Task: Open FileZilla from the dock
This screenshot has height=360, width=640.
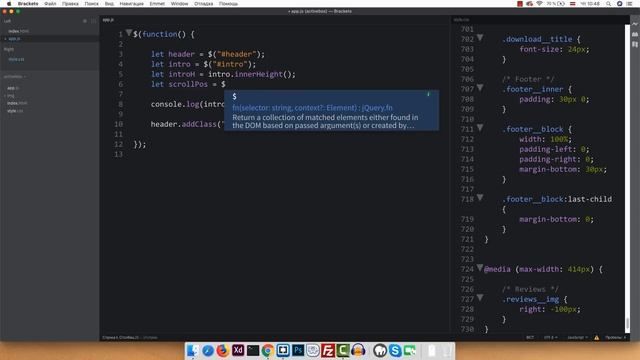Action: [x=328, y=351]
